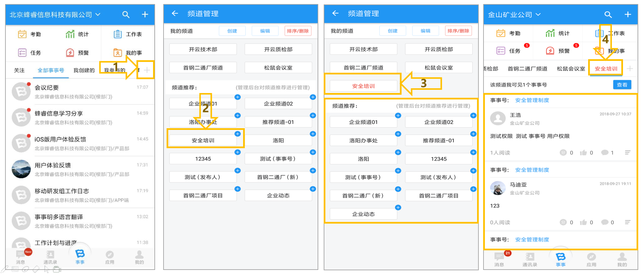
Task: Select the 安全培训 channel tab in fourth screen
Action: (606, 69)
